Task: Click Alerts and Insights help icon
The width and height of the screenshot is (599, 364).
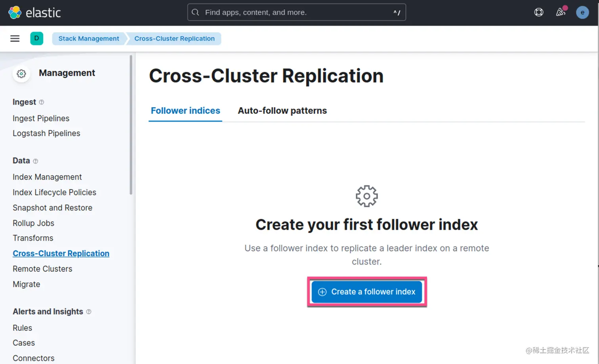Action: pos(89,312)
